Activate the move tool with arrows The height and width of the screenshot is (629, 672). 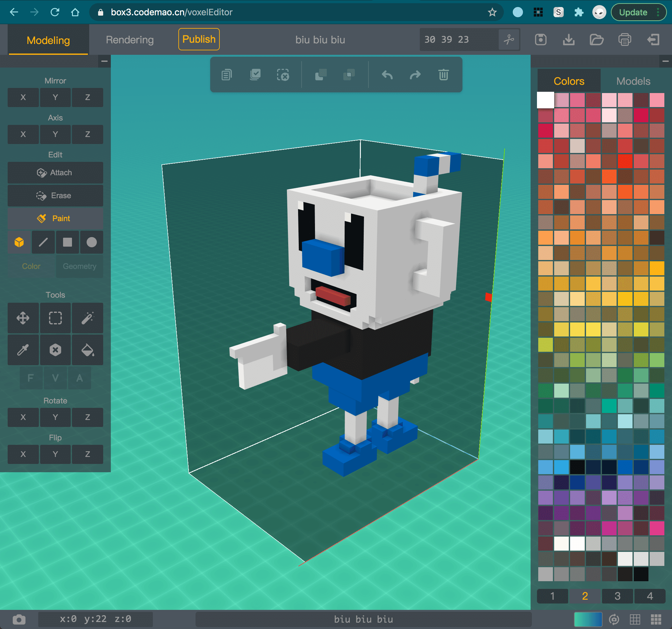click(x=23, y=318)
